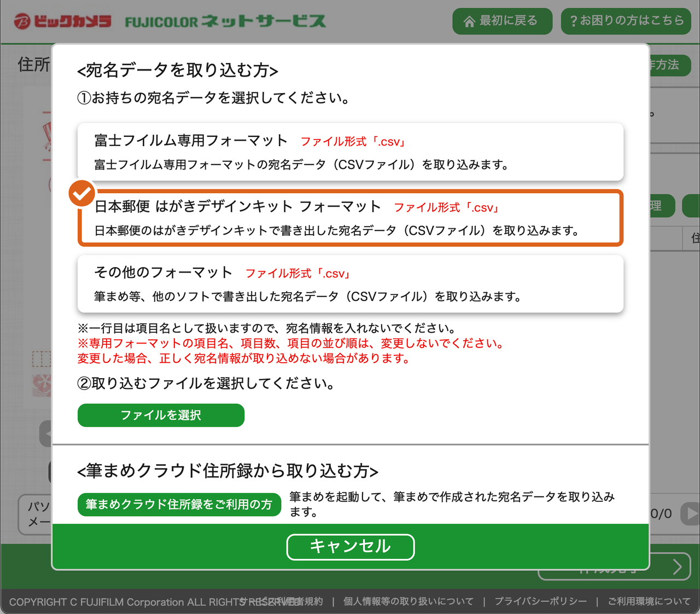Click the ②取り込むファイルを選択してください text
The image size is (700, 614).
[206, 383]
